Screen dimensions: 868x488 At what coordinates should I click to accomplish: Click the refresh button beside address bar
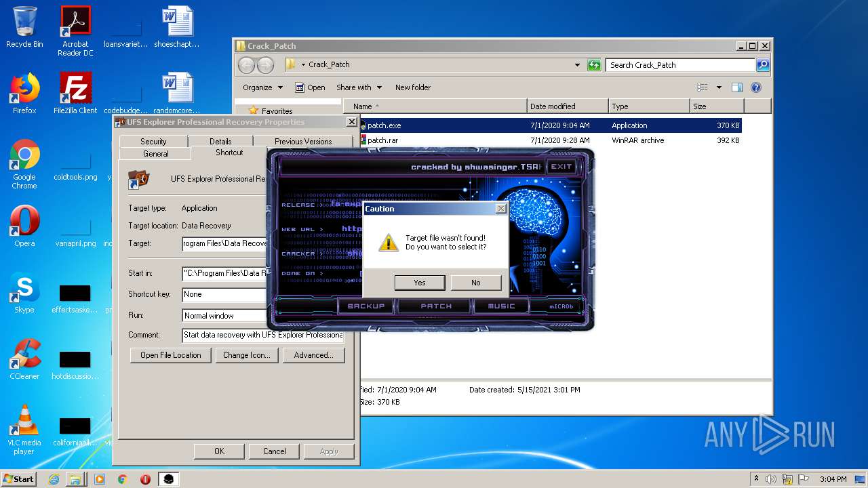(594, 65)
